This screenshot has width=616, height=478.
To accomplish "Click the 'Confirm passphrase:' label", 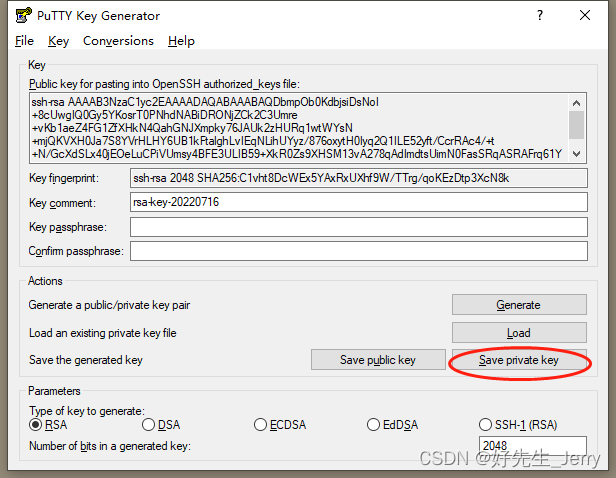I will 76,251.
